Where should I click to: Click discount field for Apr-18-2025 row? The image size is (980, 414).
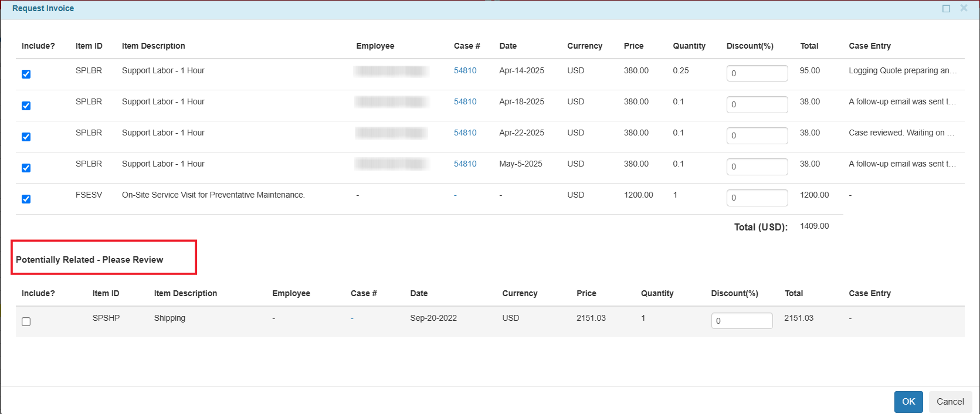pos(757,104)
